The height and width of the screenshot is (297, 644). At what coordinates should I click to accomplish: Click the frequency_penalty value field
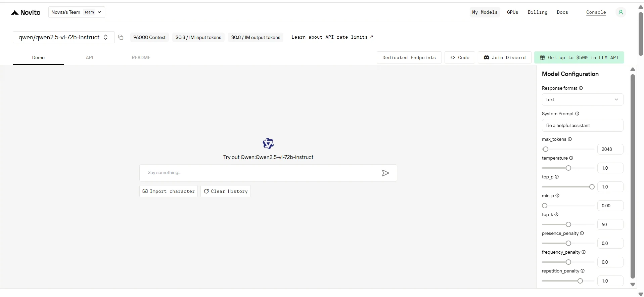tap(610, 262)
